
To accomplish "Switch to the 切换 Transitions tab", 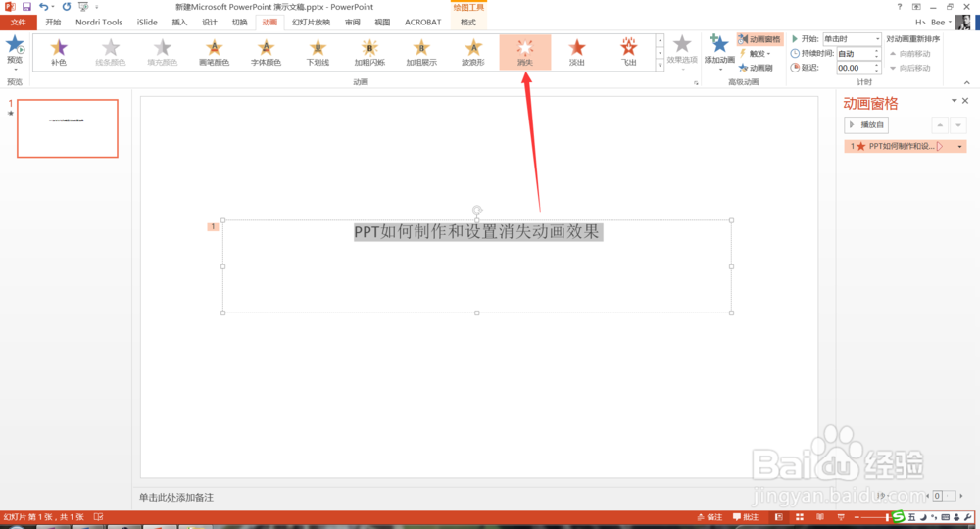I will click(x=239, y=22).
